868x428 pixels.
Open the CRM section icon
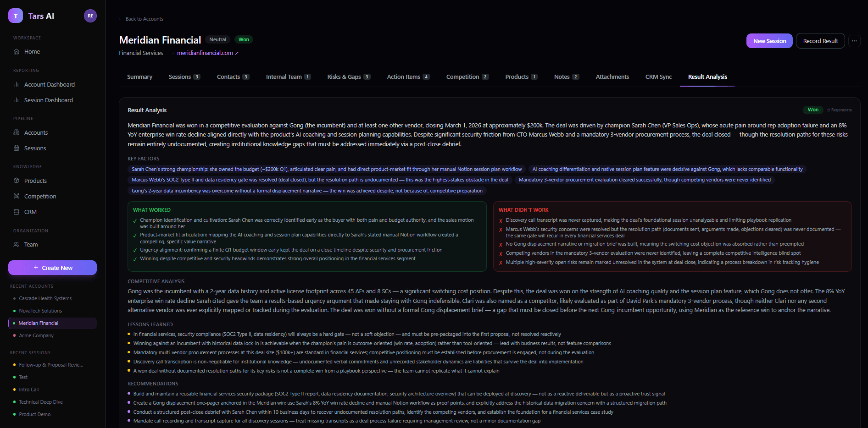coord(16,212)
